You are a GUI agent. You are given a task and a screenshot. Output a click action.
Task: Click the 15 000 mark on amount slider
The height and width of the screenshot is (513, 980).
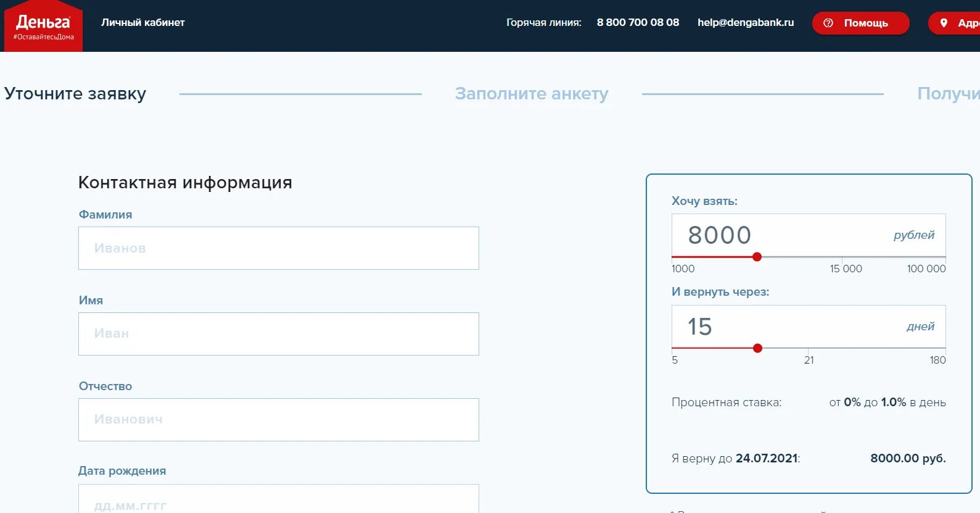coord(846,269)
